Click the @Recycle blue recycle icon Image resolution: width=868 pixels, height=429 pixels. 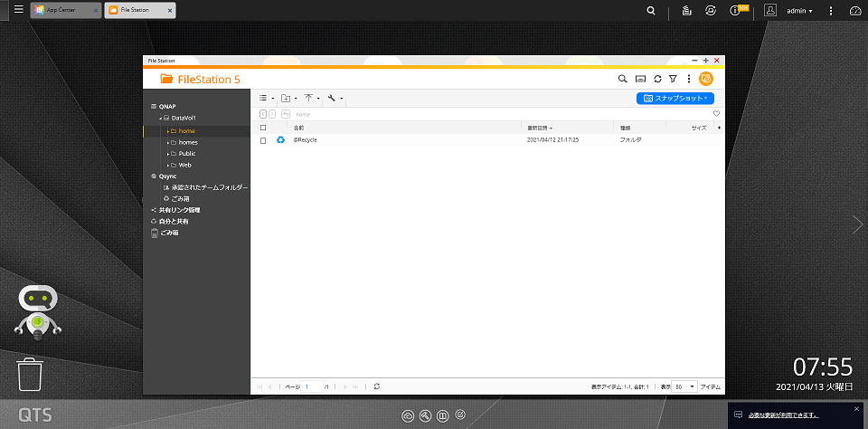280,140
